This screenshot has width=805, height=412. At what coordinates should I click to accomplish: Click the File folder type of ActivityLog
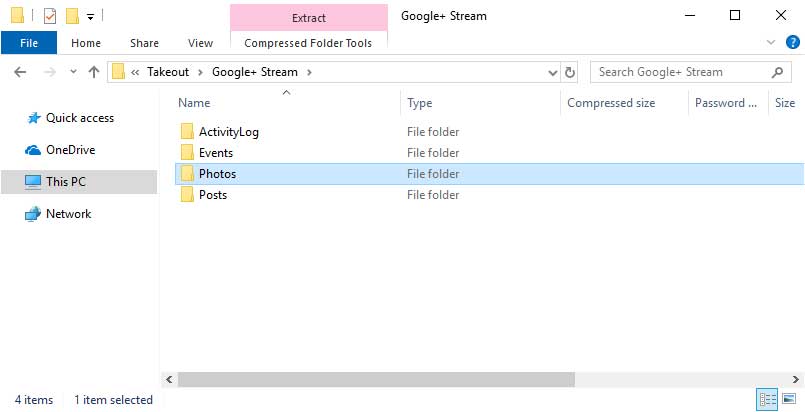pyautogui.click(x=433, y=132)
